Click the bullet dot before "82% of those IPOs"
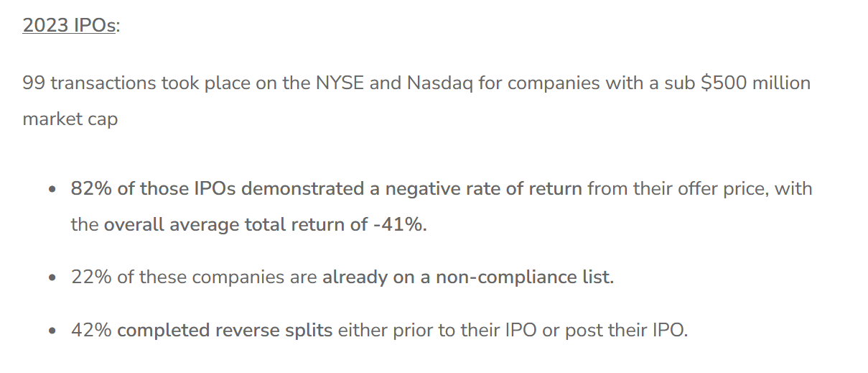This screenshot has width=868, height=373. 52,190
